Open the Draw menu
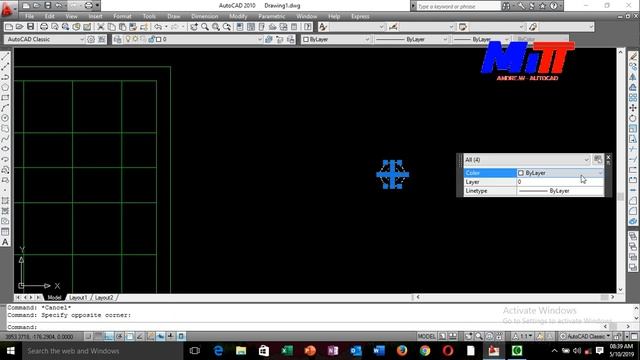 click(174, 16)
